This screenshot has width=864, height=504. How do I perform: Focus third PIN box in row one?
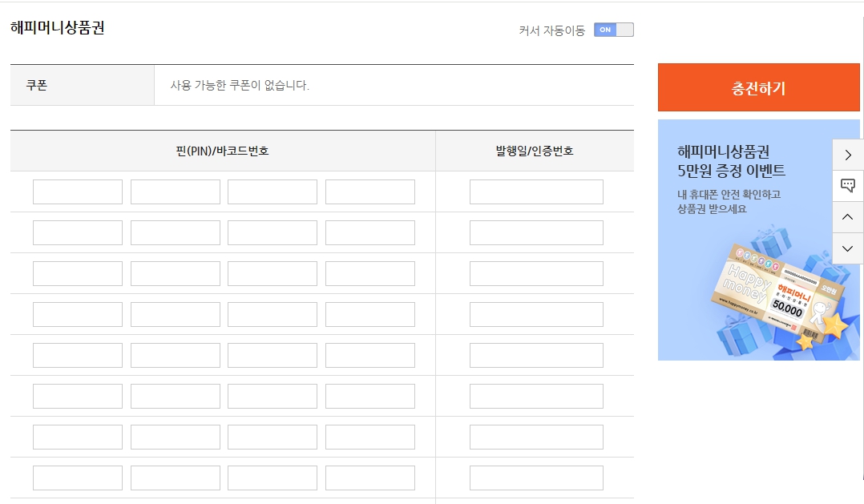click(273, 192)
